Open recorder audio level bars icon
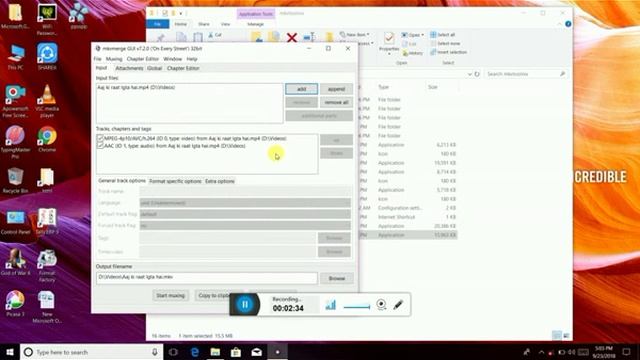640x360 pixels. 331,304
